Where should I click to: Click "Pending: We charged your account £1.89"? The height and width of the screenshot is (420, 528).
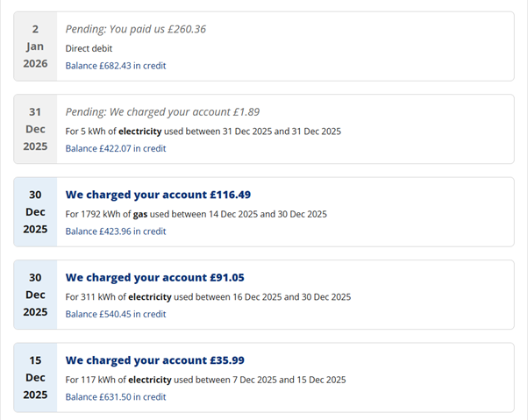(162, 111)
